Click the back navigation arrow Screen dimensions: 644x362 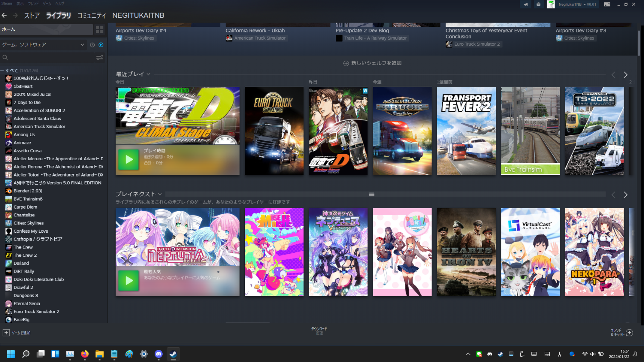tap(5, 15)
